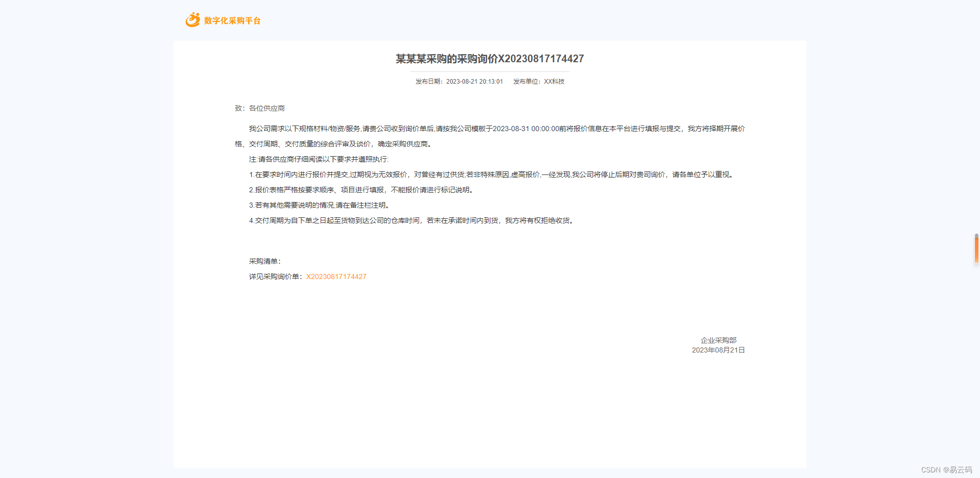The image size is (980, 478).
Task: Select the 企业采购部 signature text
Action: 718,340
